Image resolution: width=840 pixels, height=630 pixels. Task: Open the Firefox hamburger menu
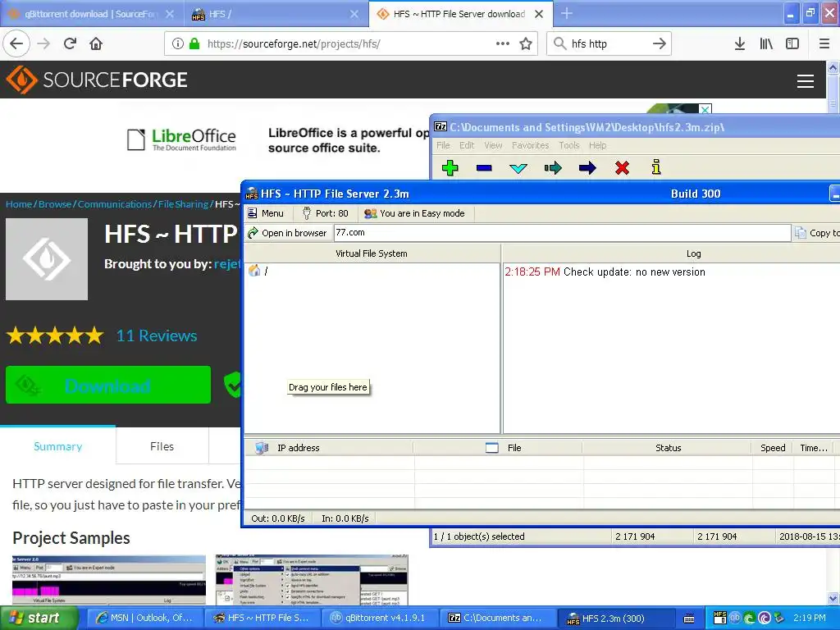(824, 43)
